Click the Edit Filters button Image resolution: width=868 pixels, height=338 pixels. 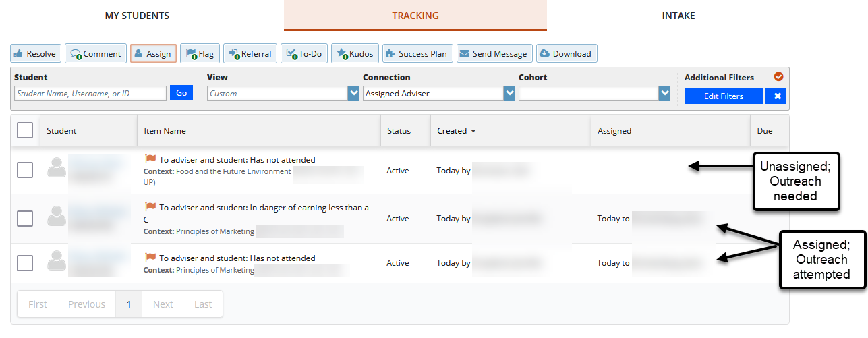723,96
